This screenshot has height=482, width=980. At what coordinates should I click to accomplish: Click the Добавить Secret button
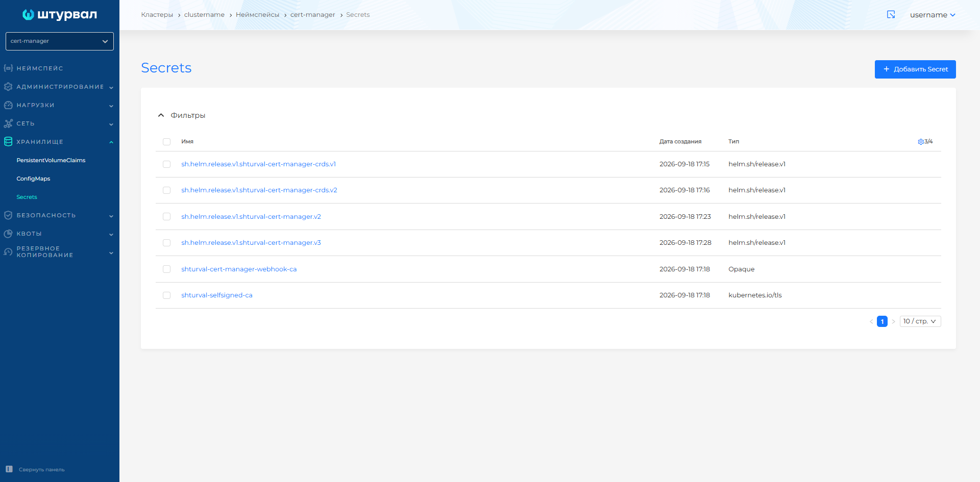click(x=915, y=69)
